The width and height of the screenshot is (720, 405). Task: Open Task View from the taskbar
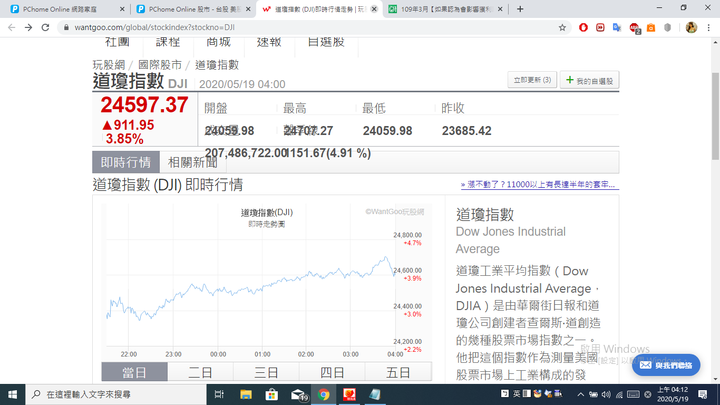point(219,394)
